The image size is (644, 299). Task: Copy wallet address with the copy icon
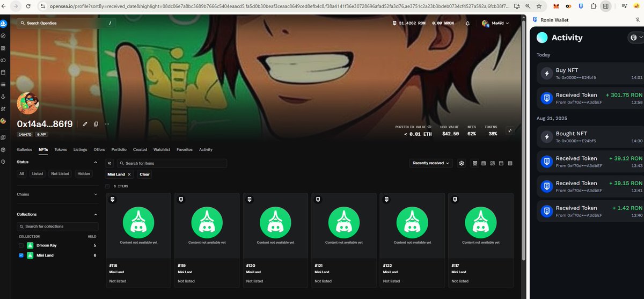[x=96, y=124]
